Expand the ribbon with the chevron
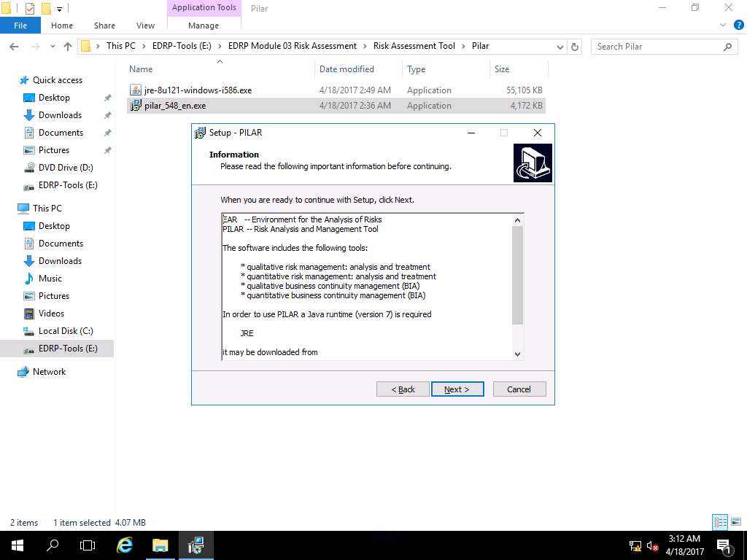 (723, 26)
